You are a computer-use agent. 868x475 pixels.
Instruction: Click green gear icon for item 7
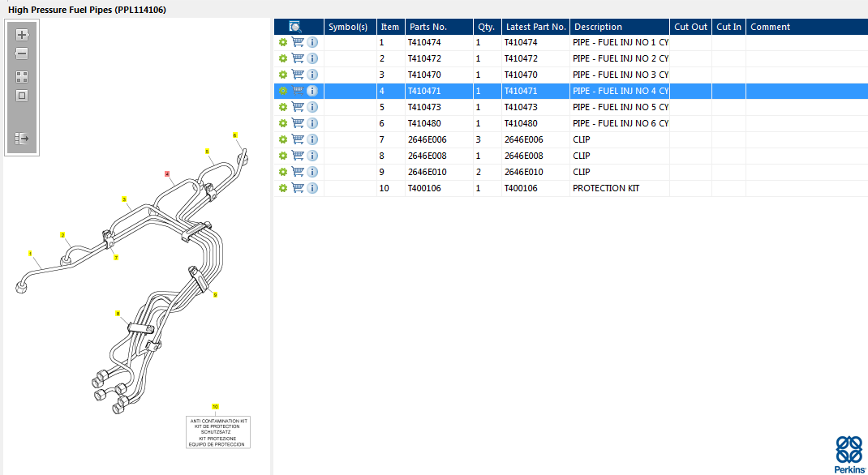click(282, 139)
